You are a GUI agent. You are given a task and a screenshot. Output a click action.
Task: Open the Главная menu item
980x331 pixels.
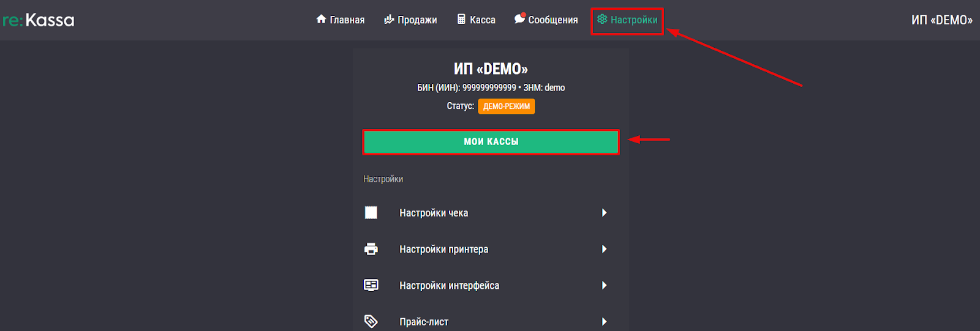coord(341,20)
